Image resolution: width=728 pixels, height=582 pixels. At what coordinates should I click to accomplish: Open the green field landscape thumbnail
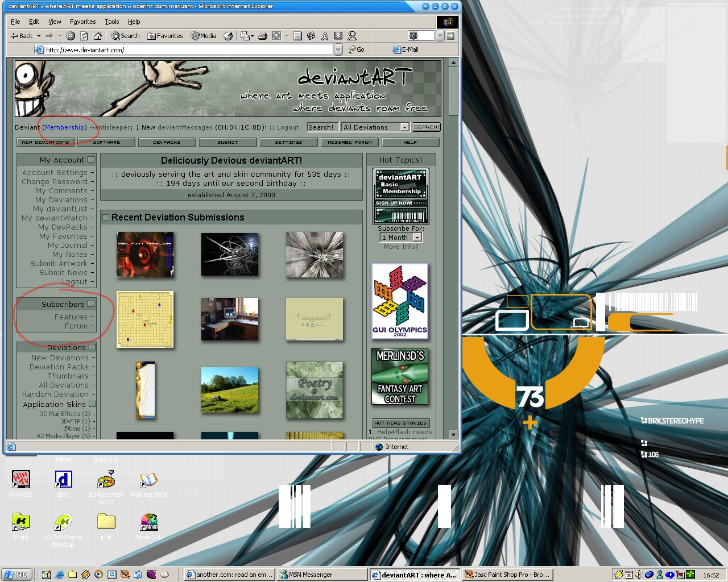tap(230, 389)
